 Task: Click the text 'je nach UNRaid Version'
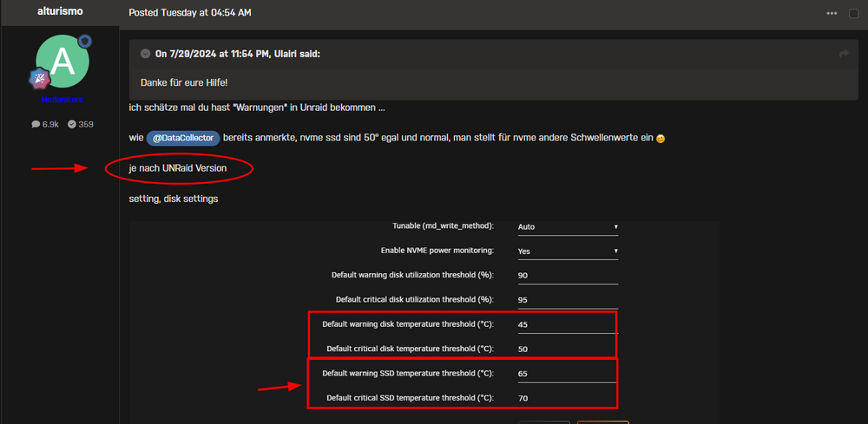pos(178,168)
